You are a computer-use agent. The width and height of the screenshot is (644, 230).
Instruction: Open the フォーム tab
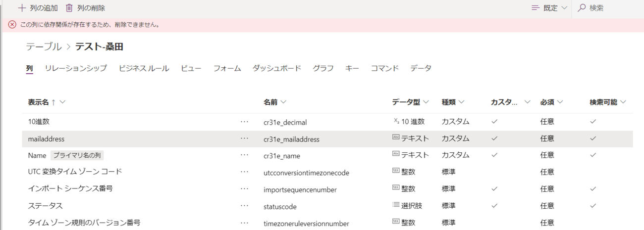pos(227,68)
